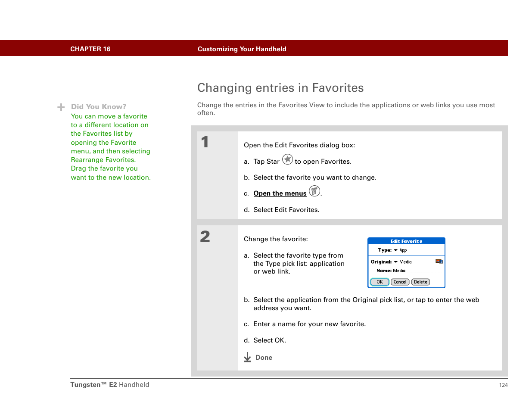Click the 'Done' label text
This screenshot has height=411, width=532.
[x=264, y=358]
